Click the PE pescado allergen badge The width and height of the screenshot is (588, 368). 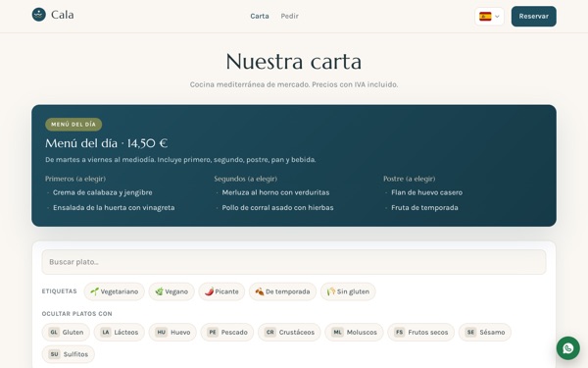(213, 332)
